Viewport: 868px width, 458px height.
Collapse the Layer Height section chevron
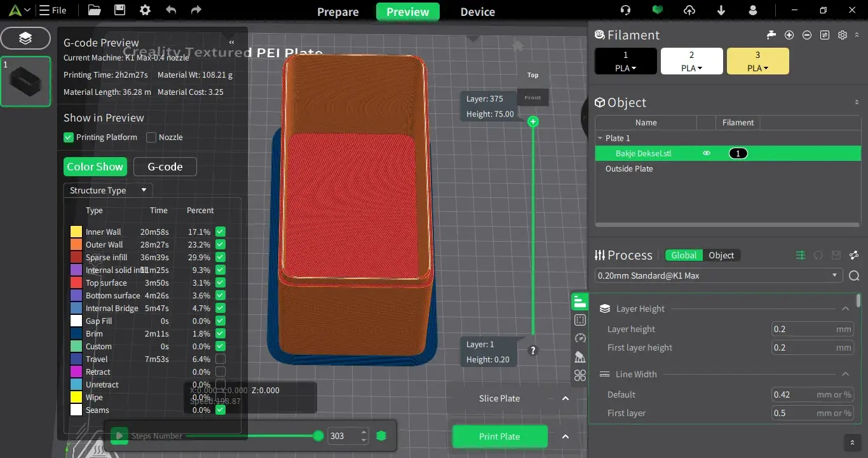click(x=845, y=309)
